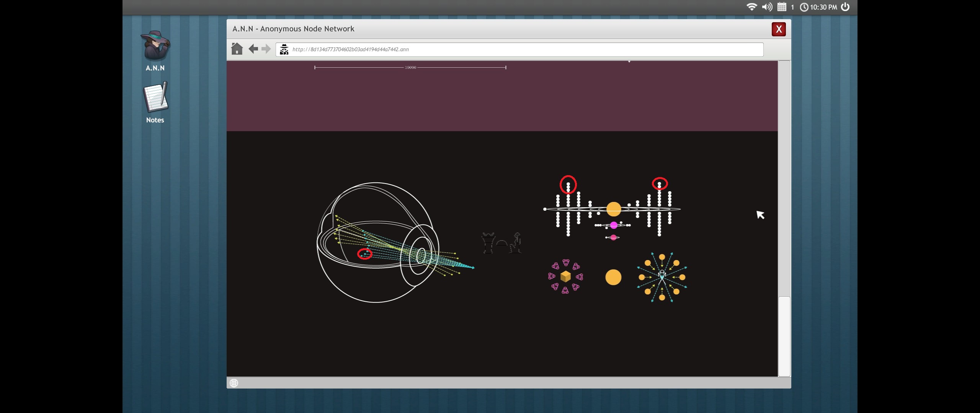The image size is (980, 413).
Task: Click the spy icon in address bar
Action: (x=284, y=49)
